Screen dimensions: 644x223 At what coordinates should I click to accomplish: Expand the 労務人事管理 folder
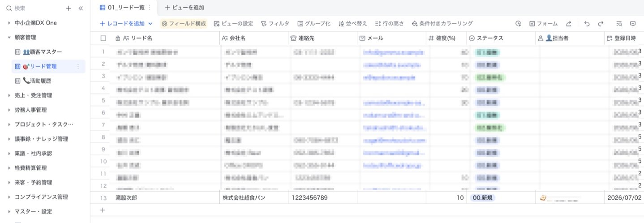[x=9, y=110]
